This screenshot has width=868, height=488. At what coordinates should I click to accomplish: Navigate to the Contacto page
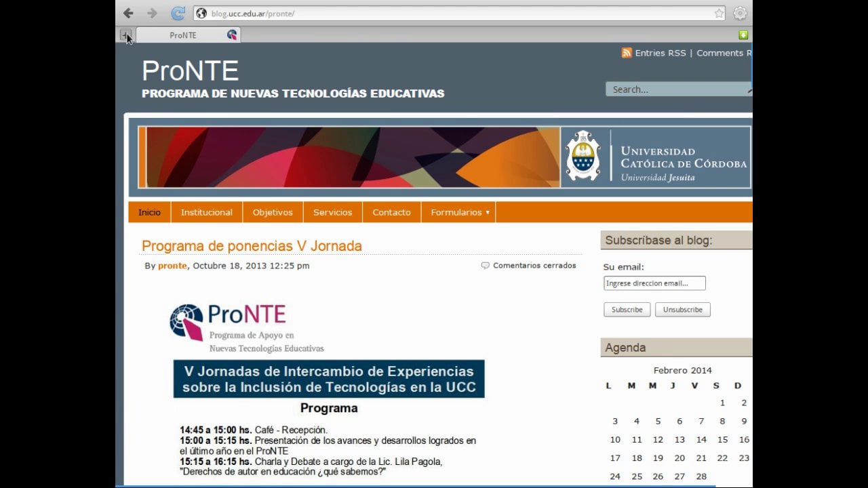391,212
